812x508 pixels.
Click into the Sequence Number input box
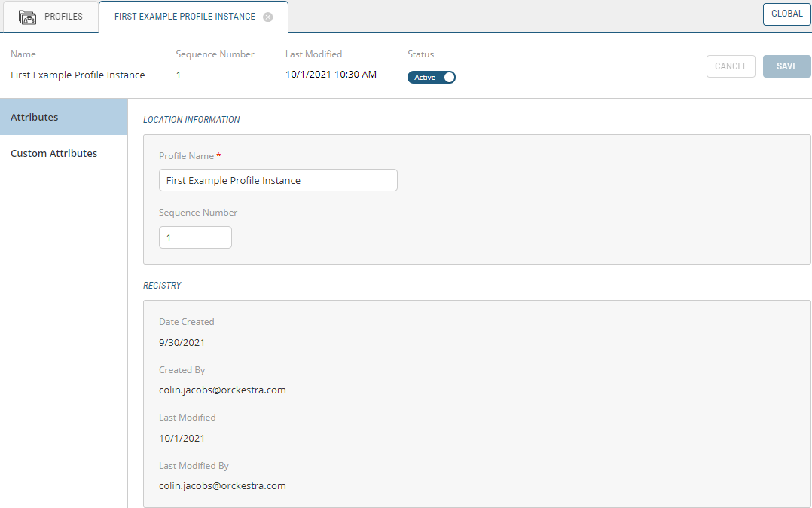coord(195,237)
